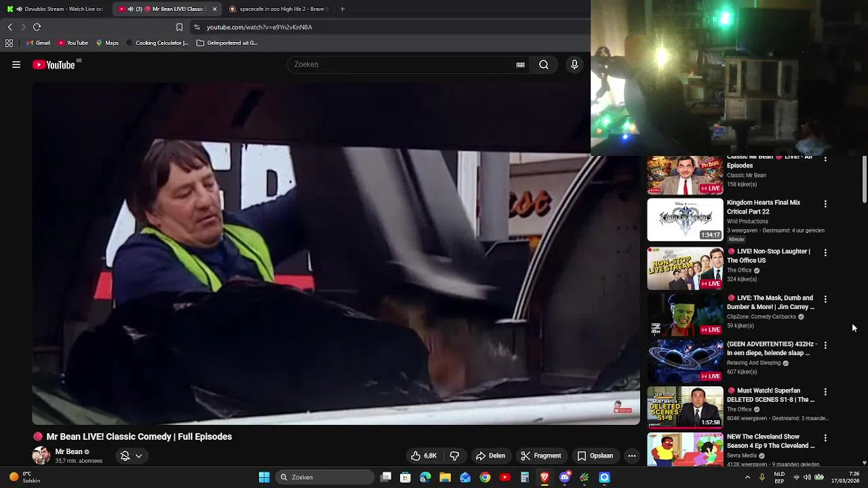Screen dimensions: 868x488
Task: Bookmark this page with bookmark icon
Action: [x=179, y=27]
